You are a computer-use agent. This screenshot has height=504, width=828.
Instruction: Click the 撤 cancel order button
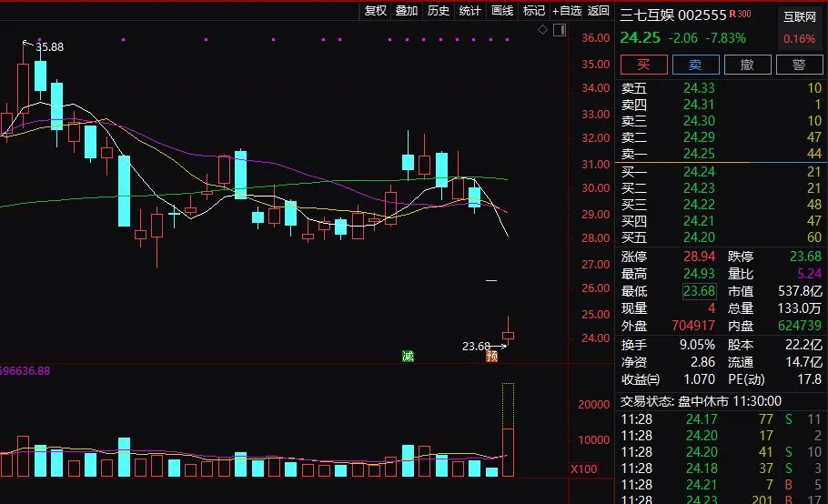pos(747,65)
